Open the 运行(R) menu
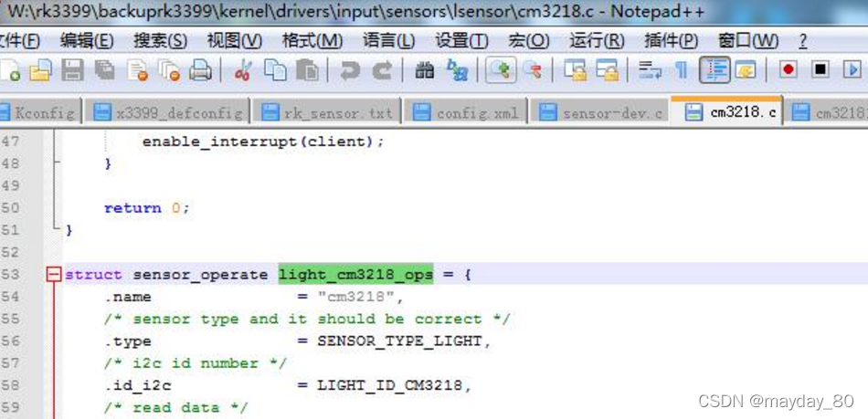This screenshot has height=419, width=868. tap(597, 41)
